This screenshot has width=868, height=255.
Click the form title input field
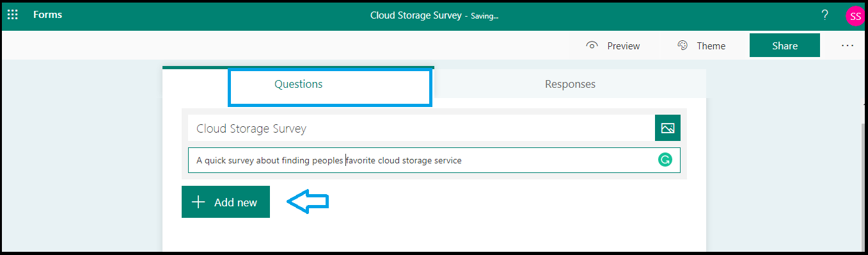422,128
